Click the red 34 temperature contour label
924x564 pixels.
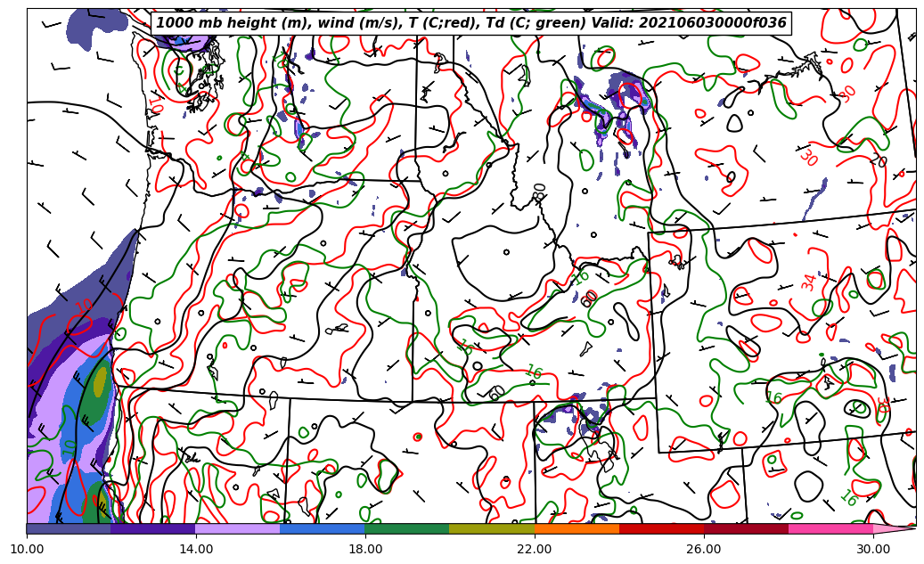coord(808,282)
